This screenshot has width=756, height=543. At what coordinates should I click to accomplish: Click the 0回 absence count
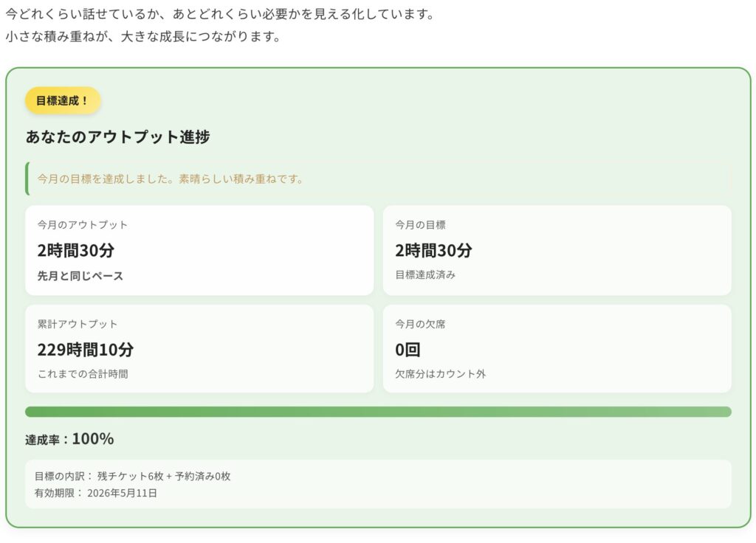click(408, 350)
